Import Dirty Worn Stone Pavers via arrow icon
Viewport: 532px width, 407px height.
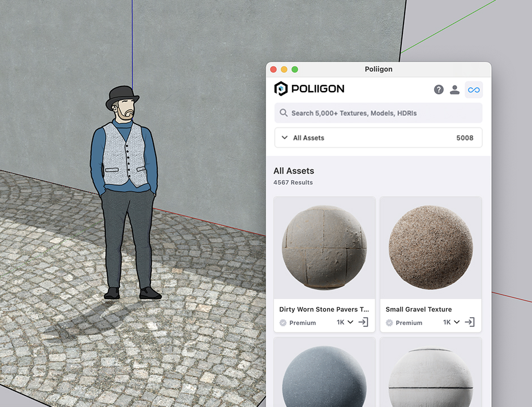click(x=363, y=322)
